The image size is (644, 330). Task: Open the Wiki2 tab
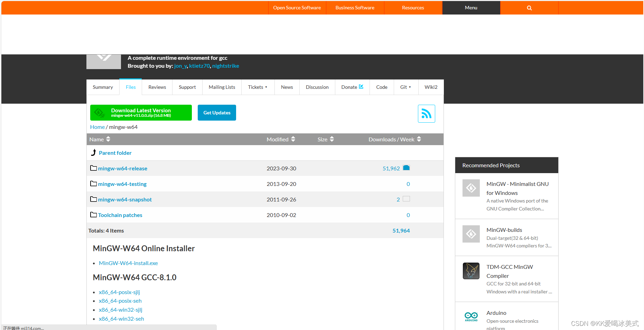[x=431, y=87]
